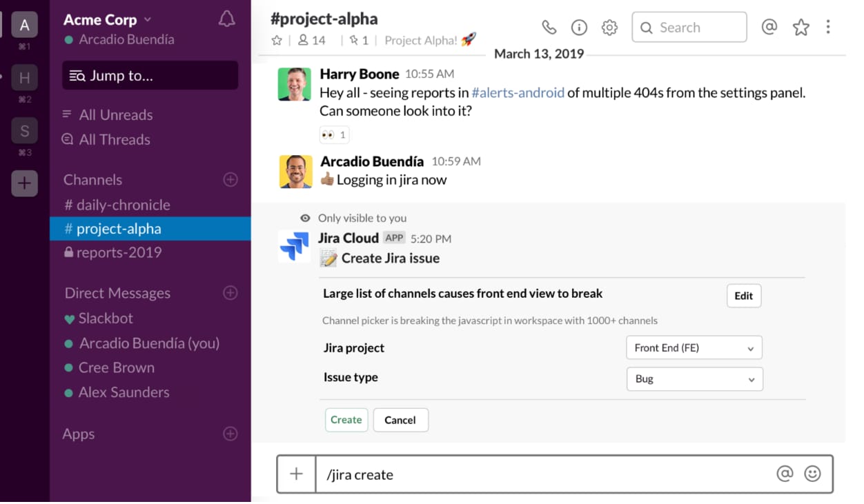The width and height of the screenshot is (864, 504).
Task: Click the Harry Boone sender name
Action: click(x=360, y=74)
